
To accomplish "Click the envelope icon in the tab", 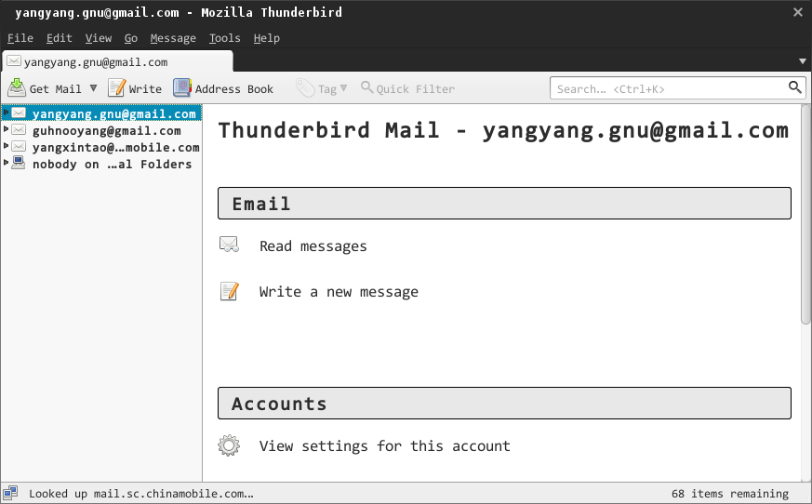I will tap(14, 61).
